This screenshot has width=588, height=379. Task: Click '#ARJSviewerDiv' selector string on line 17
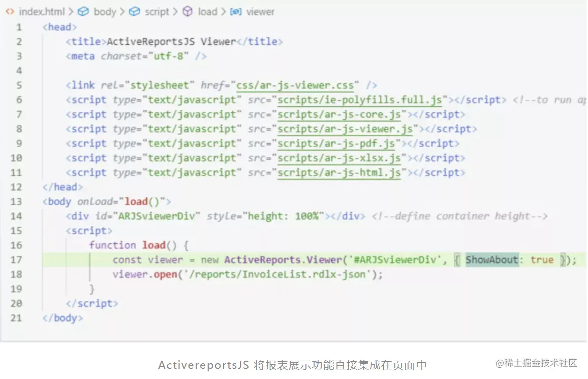click(395, 260)
